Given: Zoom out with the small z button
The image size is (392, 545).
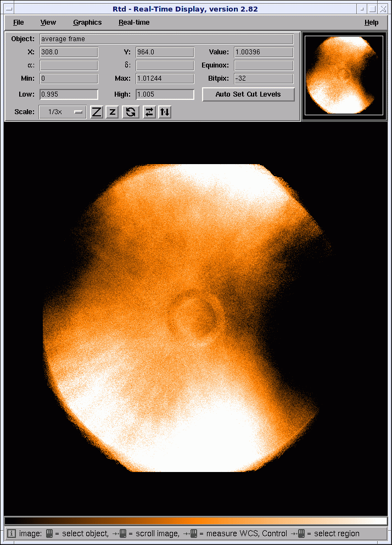Looking at the screenshot, I should [x=112, y=112].
